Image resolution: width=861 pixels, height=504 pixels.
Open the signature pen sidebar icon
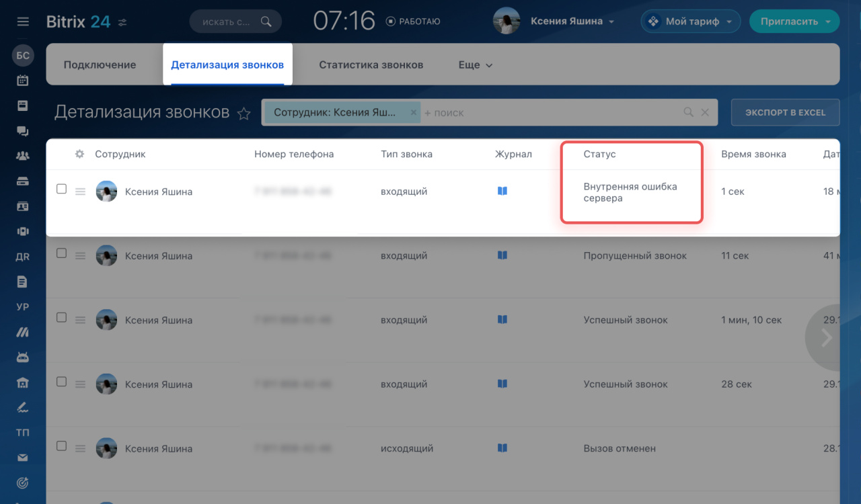pos(23,407)
